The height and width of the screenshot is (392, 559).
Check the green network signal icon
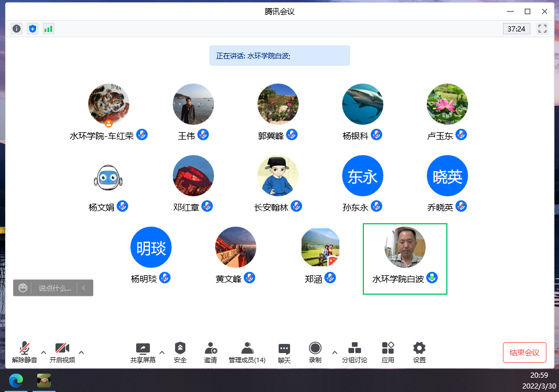[x=49, y=29]
